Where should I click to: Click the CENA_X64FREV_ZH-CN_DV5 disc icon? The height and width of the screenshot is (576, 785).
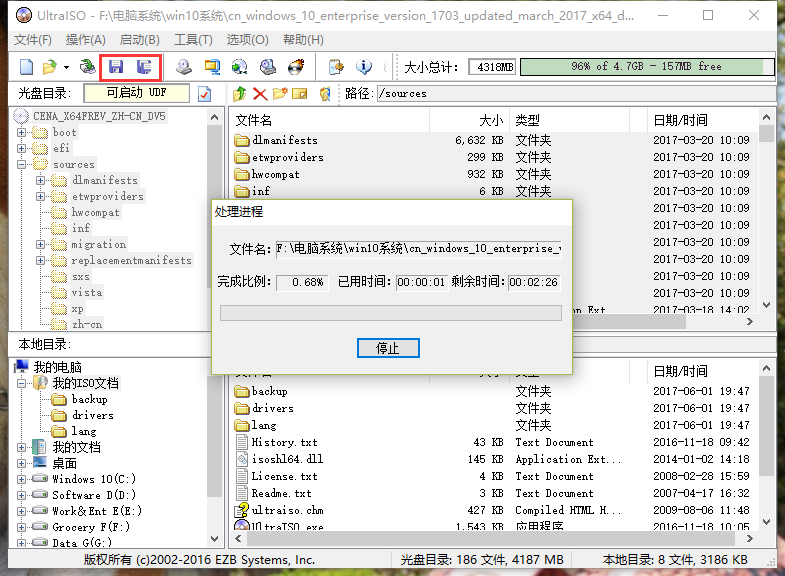21,116
